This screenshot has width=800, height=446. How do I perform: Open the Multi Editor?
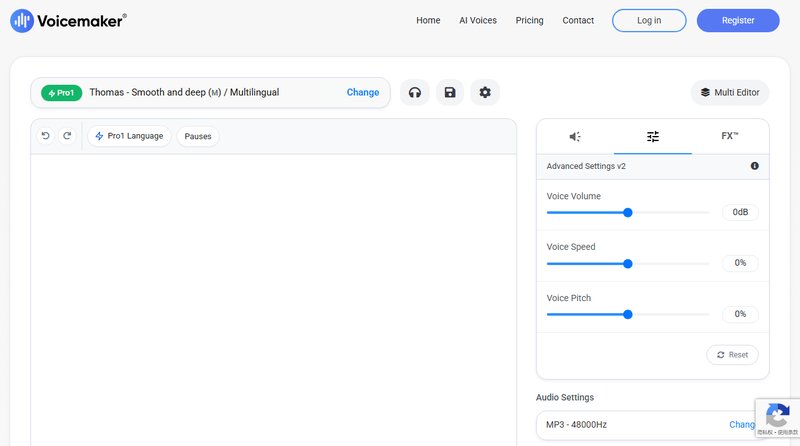(729, 92)
